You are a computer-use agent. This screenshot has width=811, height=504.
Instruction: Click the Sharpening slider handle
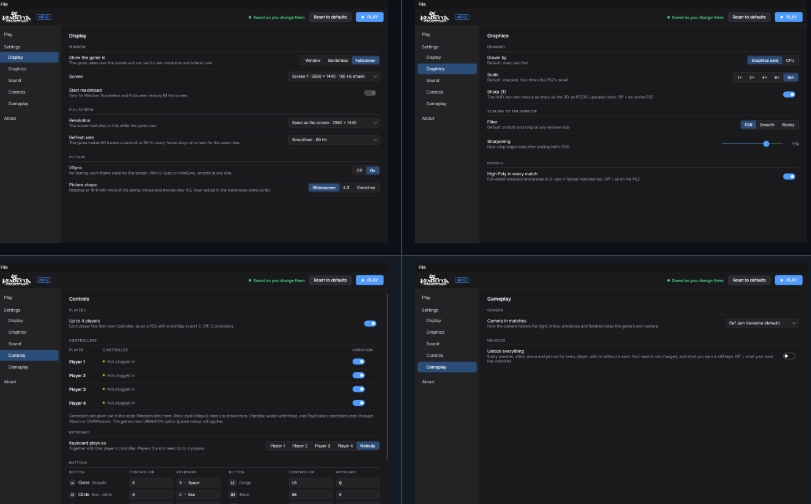(x=766, y=144)
